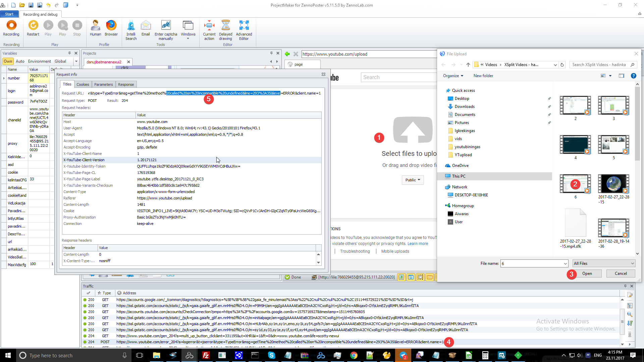Open Skype from the taskbar

(271, 355)
